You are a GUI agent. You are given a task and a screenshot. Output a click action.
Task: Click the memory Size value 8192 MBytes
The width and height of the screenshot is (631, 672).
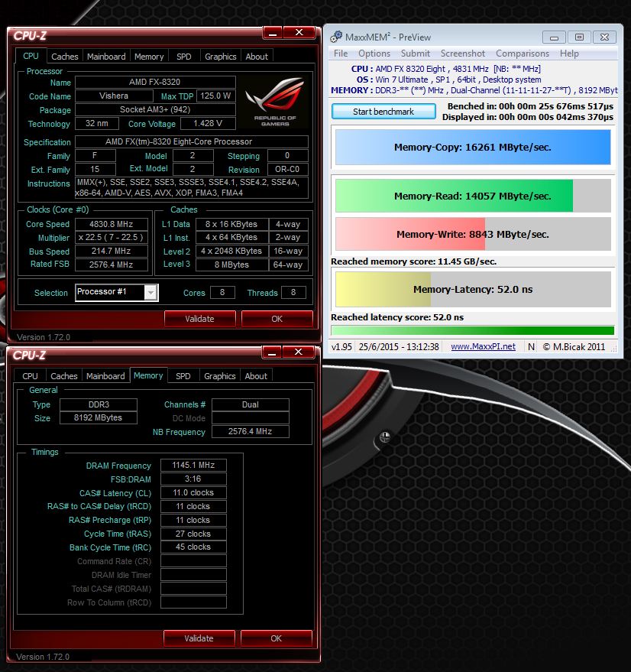tap(98, 417)
